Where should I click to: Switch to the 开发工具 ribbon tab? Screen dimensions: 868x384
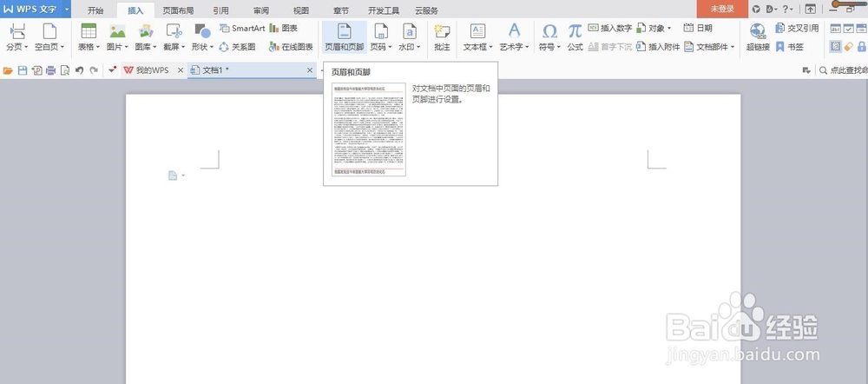point(384,10)
